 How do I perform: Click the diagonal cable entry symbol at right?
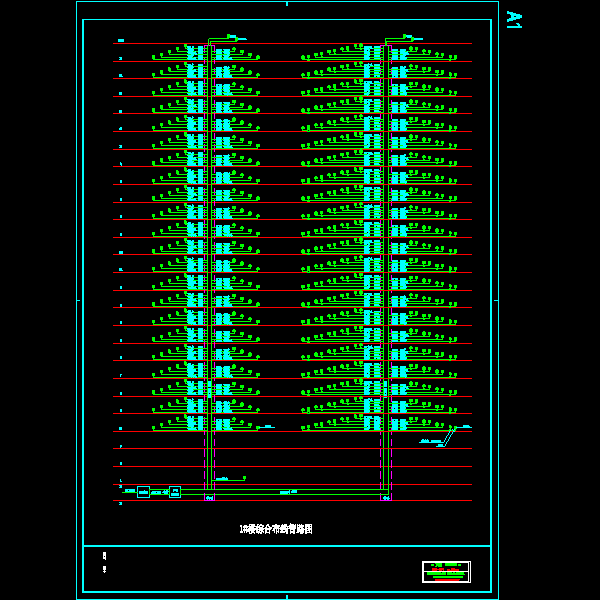pos(449,437)
